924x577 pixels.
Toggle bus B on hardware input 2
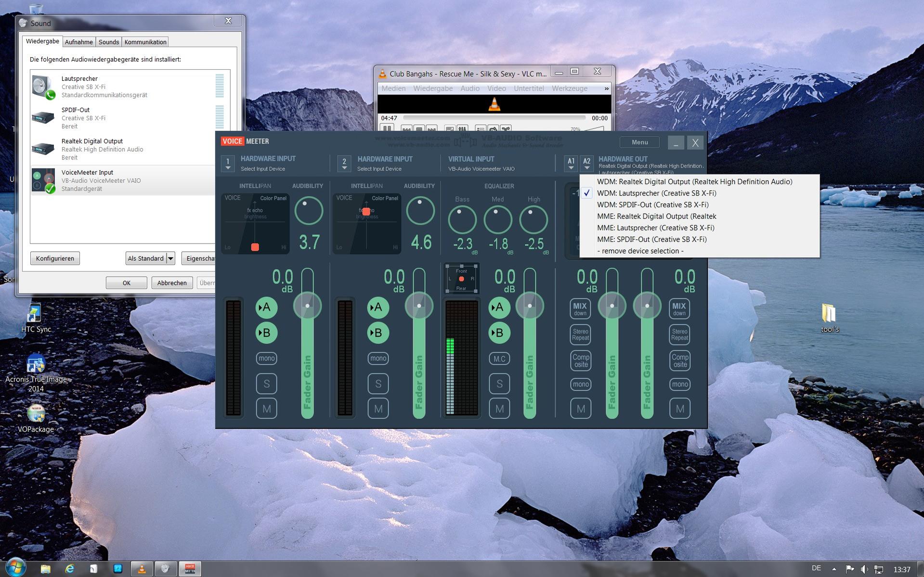click(x=378, y=333)
